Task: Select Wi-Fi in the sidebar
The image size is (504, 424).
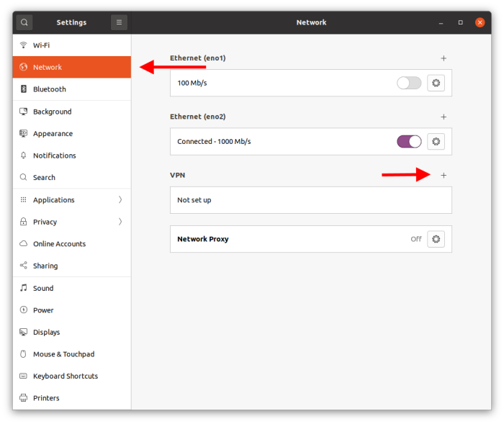Action: tap(41, 45)
